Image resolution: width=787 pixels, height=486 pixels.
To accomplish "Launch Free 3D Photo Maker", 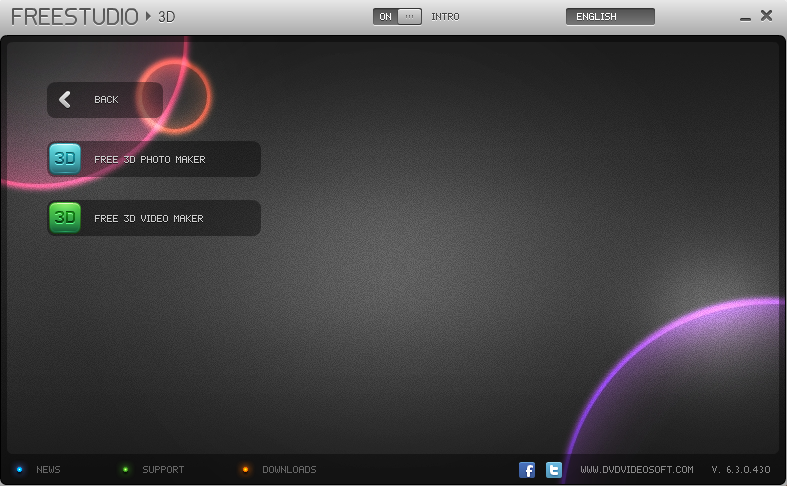I will coord(154,159).
